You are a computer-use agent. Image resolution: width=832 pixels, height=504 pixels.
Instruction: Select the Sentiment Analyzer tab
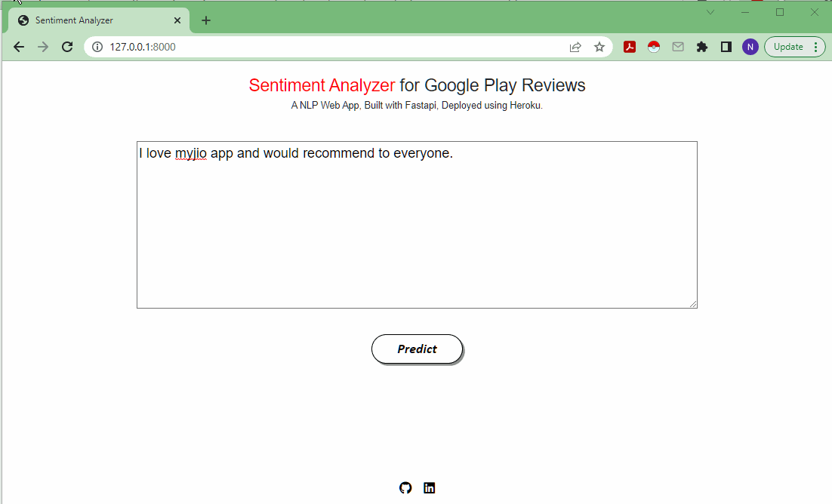[99, 20]
